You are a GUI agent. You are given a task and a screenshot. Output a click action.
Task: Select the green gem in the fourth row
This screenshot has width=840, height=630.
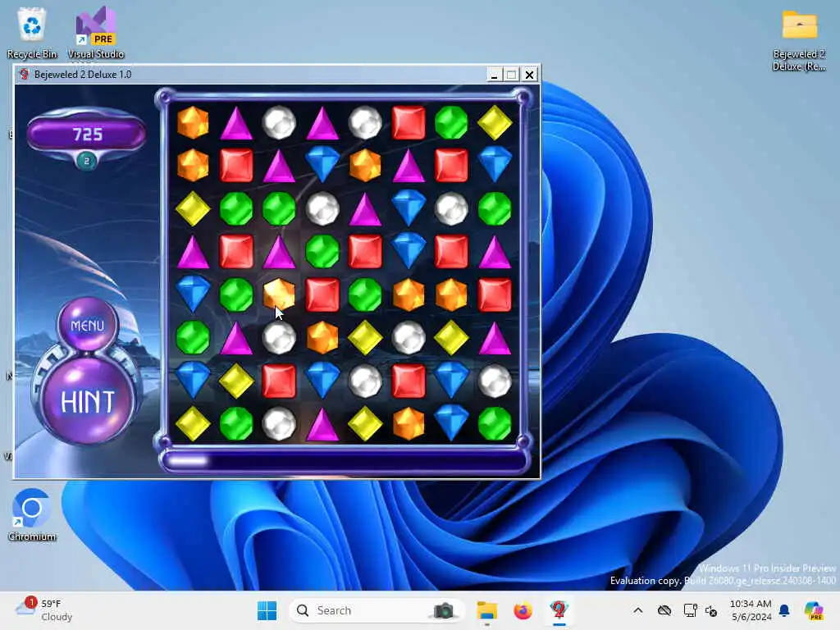(x=322, y=251)
